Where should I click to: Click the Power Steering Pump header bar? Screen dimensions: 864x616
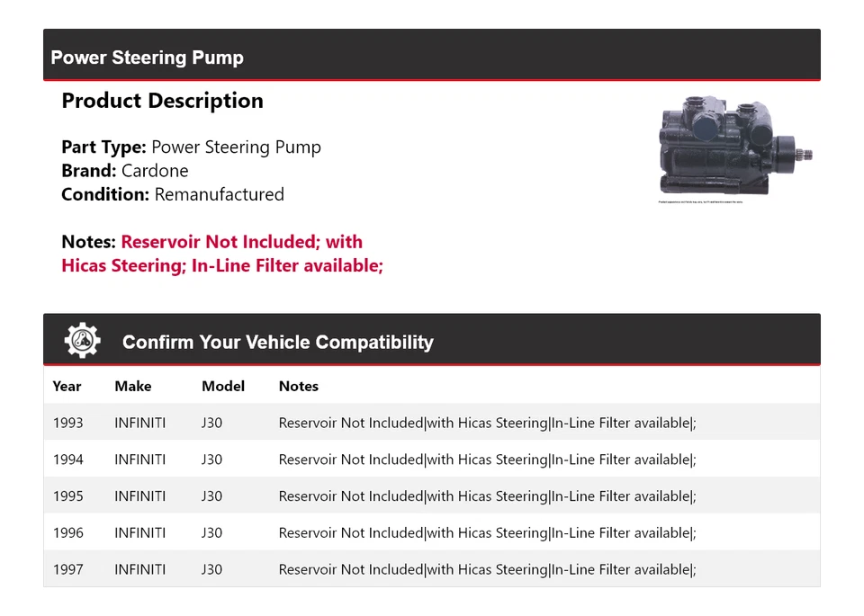pos(431,58)
